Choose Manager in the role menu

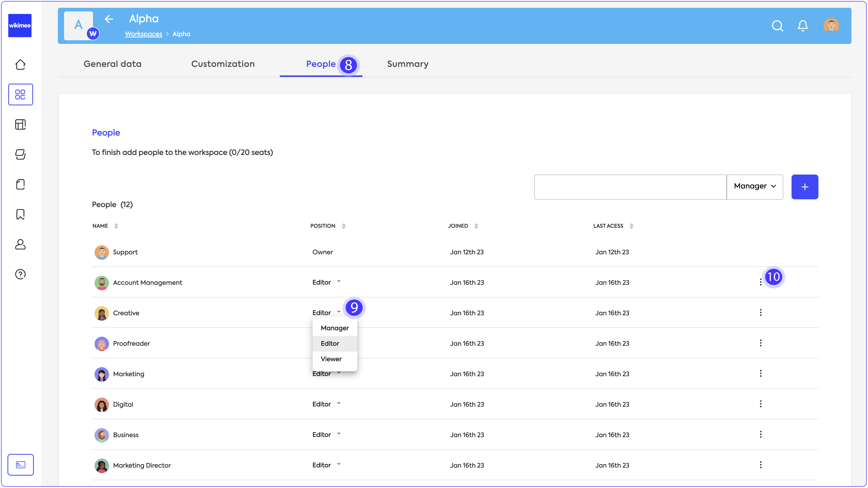pos(335,328)
